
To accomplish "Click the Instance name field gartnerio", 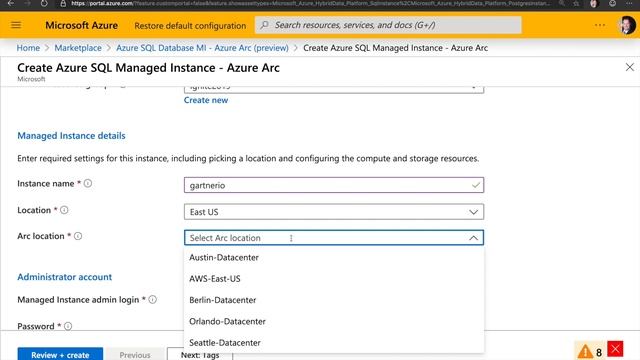I will pyautogui.click(x=334, y=185).
